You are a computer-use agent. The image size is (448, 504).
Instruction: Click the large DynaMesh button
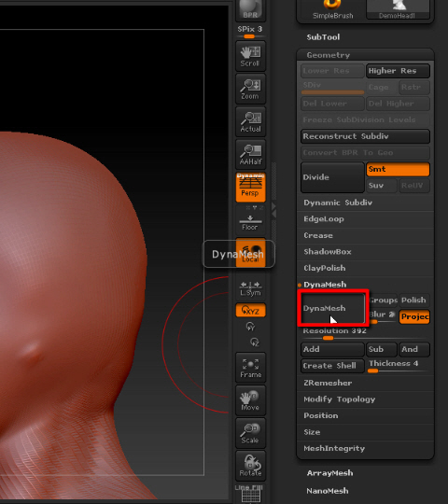[x=333, y=308]
